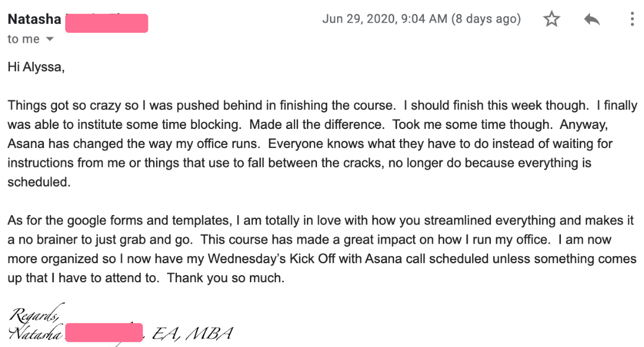Click the "to me" recipient label
644x347 pixels.
point(23,39)
